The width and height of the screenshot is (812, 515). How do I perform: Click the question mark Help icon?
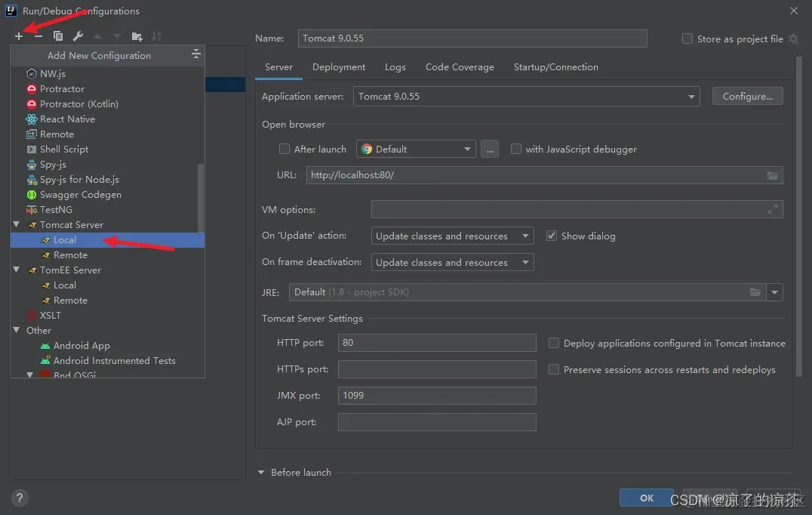coord(20,498)
